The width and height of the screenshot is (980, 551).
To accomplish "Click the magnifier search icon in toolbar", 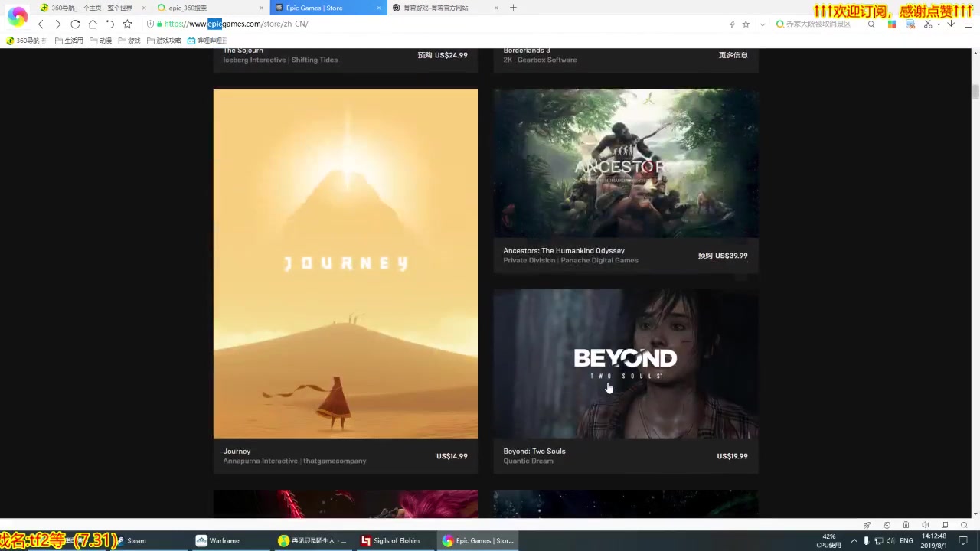I will tap(871, 24).
